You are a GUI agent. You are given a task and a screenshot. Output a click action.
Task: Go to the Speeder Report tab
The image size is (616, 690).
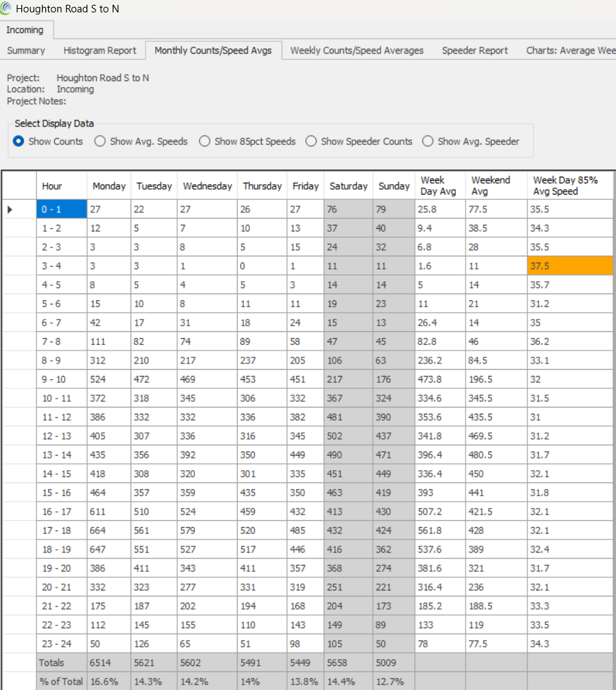pyautogui.click(x=475, y=50)
